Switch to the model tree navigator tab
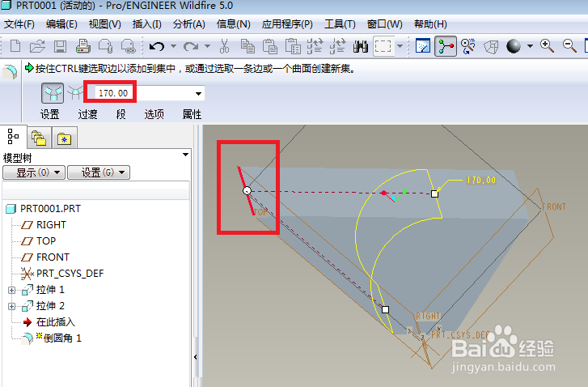Viewport: 588px width, 387px height. click(x=13, y=136)
